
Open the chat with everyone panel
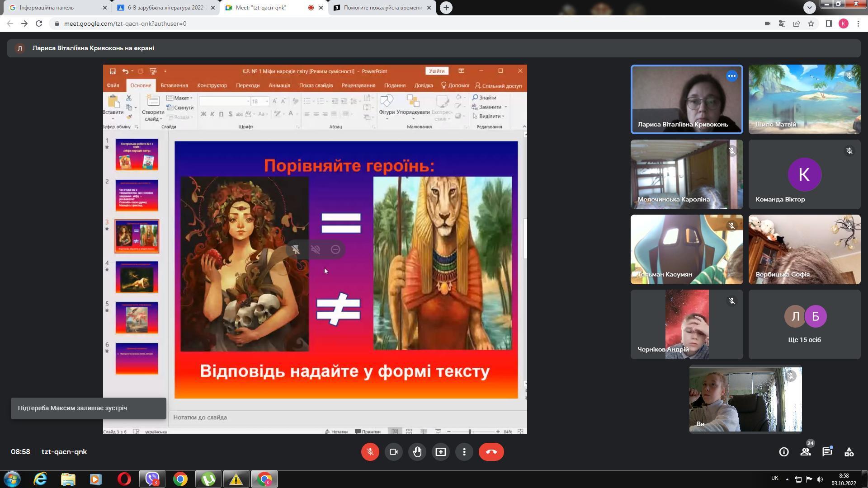pos(827,452)
